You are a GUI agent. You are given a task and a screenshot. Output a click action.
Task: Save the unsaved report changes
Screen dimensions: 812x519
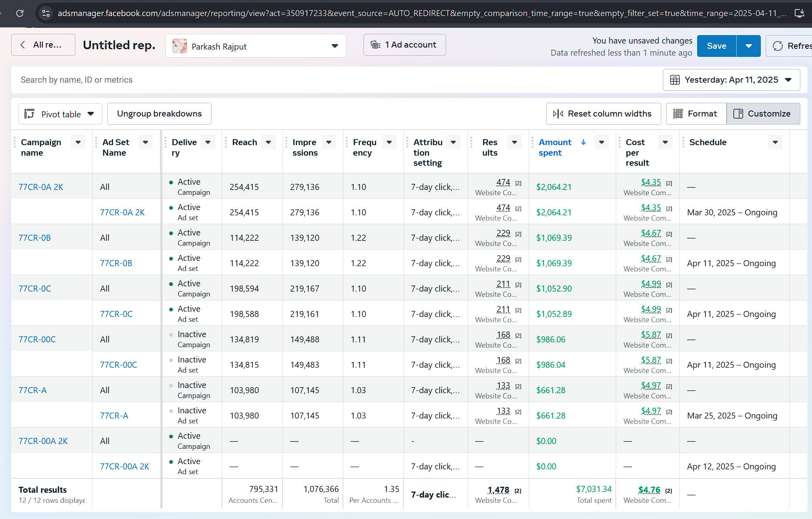(x=716, y=46)
